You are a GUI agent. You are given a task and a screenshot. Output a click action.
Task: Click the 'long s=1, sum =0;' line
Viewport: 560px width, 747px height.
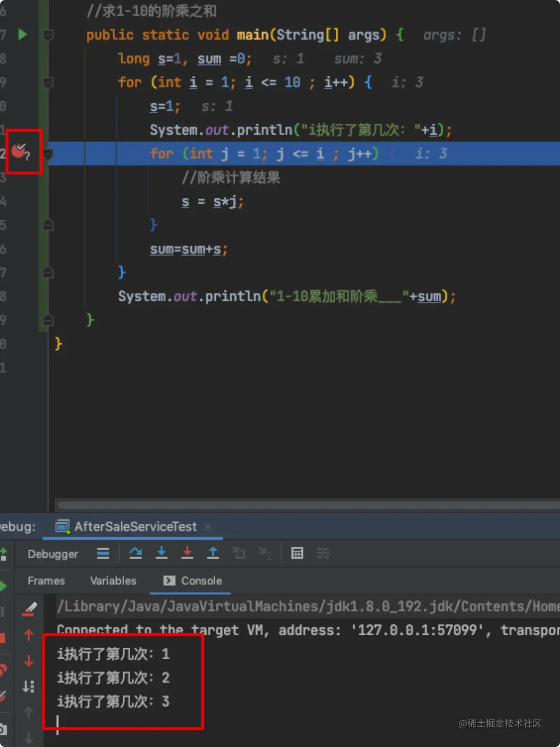(185, 59)
